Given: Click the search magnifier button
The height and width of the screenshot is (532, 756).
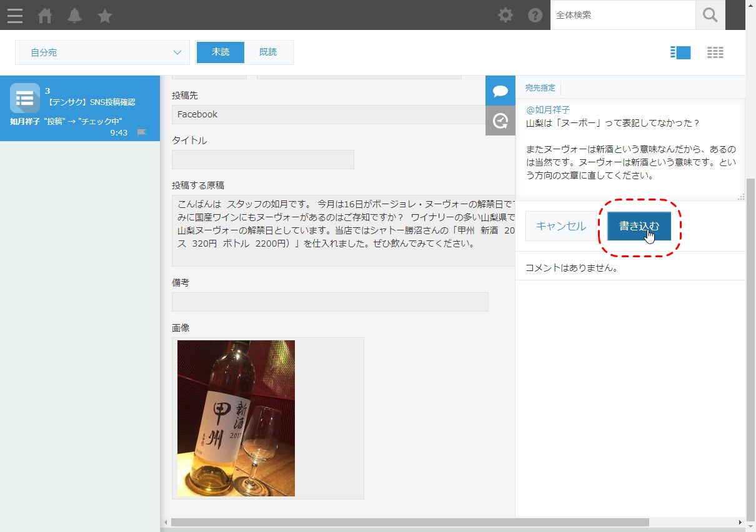Looking at the screenshot, I should (710, 15).
